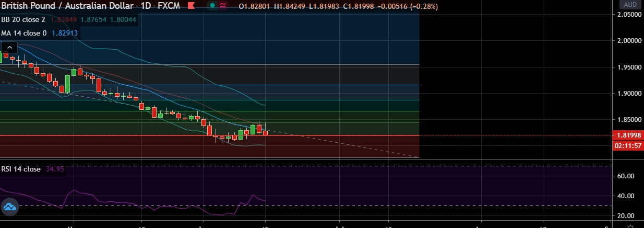Select the MA 14 close 0 indicator legend
The height and width of the screenshot is (228, 644).
pyautogui.click(x=24, y=33)
